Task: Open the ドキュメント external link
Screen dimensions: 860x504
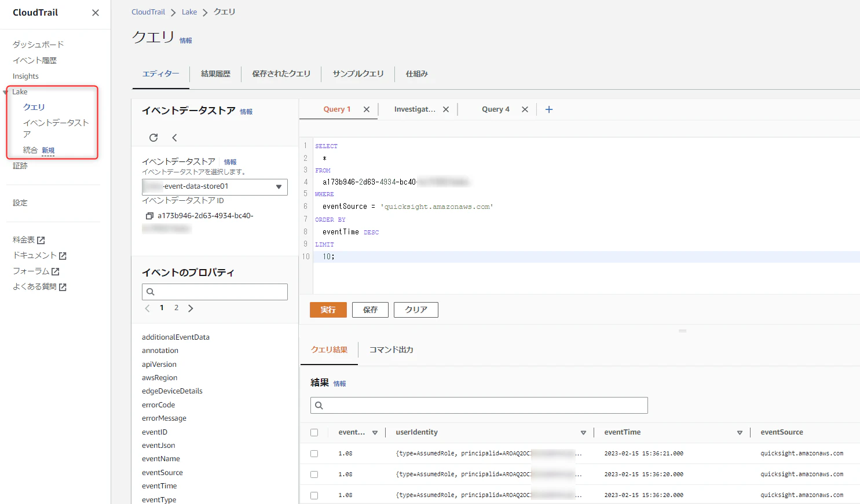Action: 39,255
